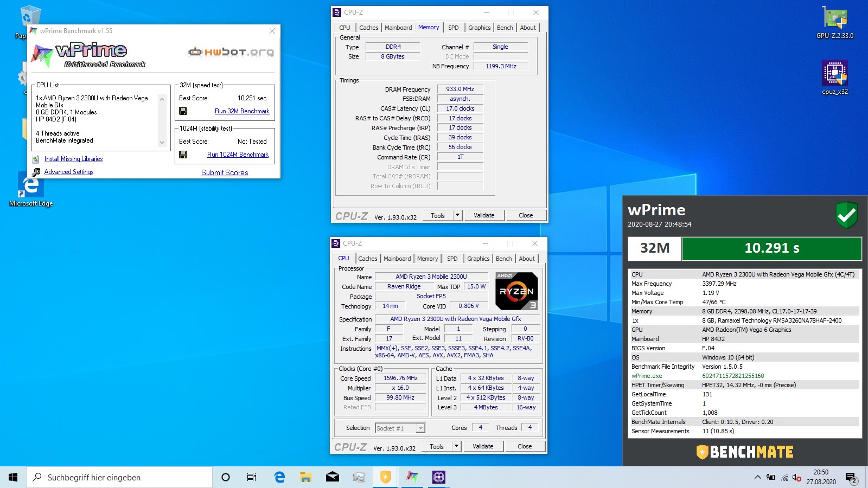Show hidden tray icons chevron
This screenshot has height=488, width=868.
click(x=757, y=478)
